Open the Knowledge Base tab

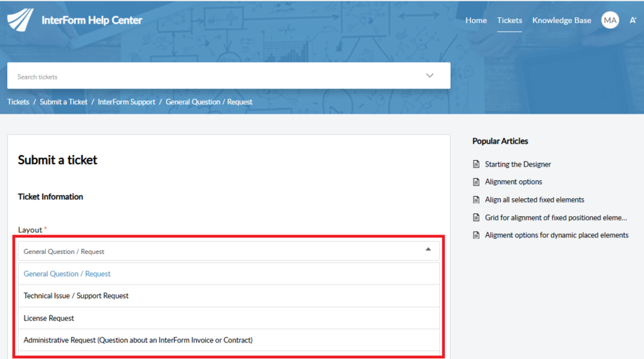click(x=562, y=20)
